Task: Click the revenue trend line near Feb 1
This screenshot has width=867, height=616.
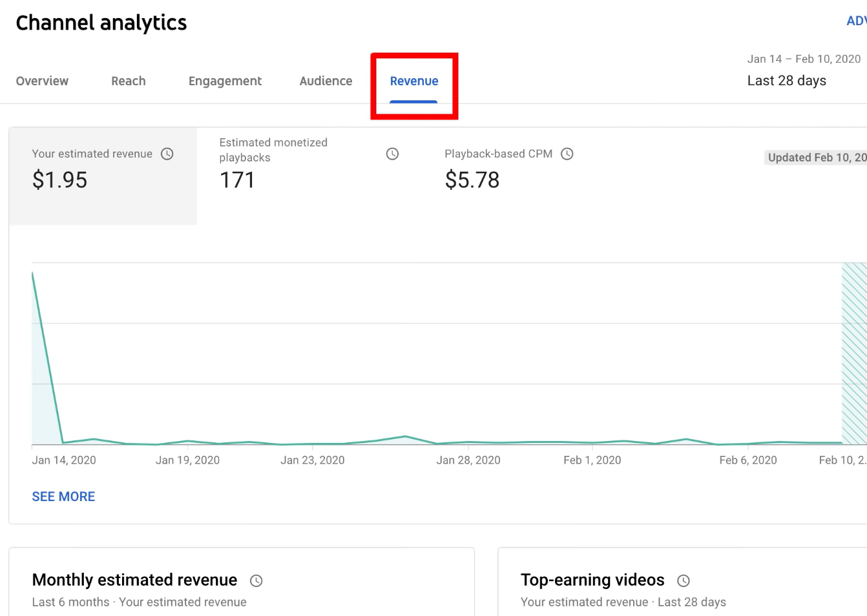Action: 592,442
